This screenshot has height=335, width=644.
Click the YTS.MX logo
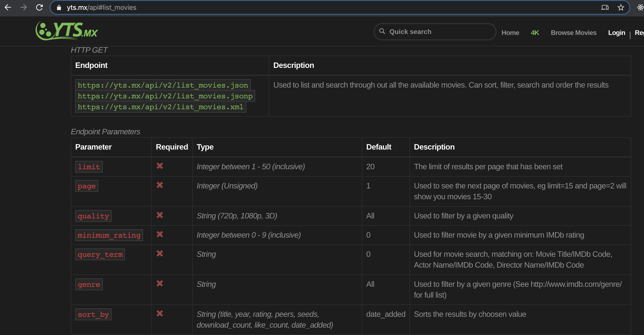pos(67,31)
